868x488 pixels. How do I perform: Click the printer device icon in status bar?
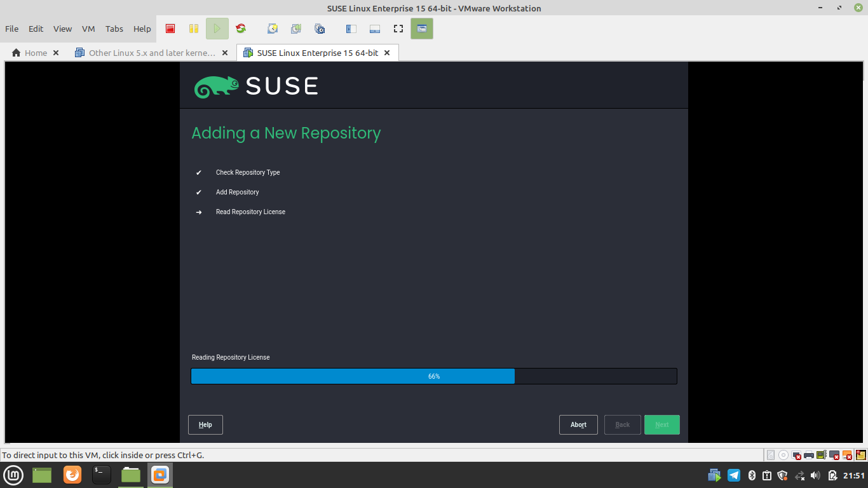click(809, 455)
